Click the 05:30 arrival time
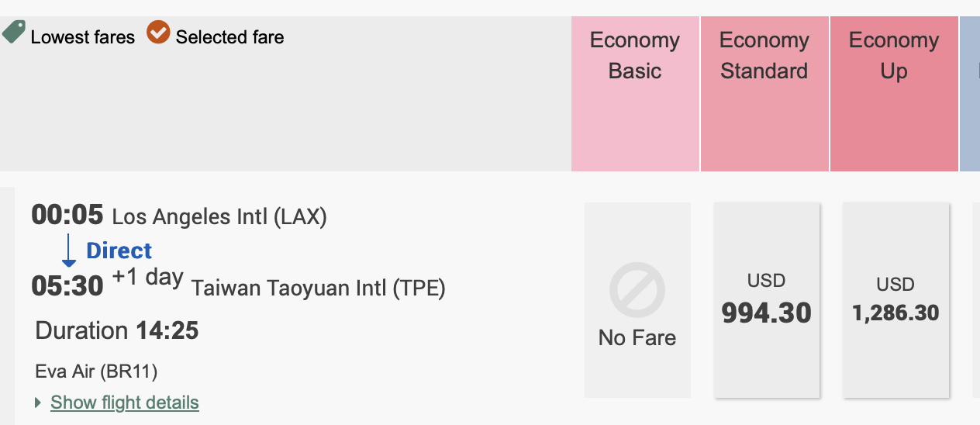 (67, 286)
